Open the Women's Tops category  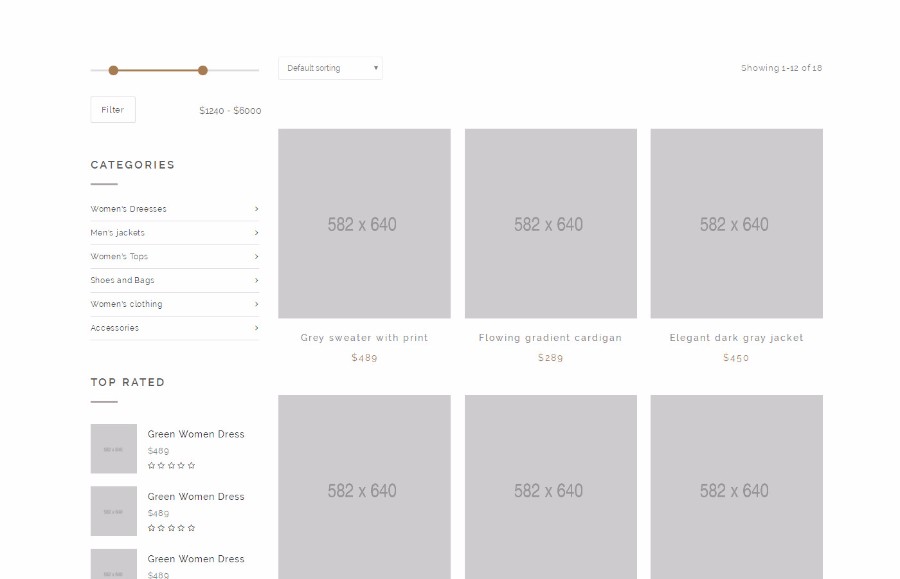point(119,257)
